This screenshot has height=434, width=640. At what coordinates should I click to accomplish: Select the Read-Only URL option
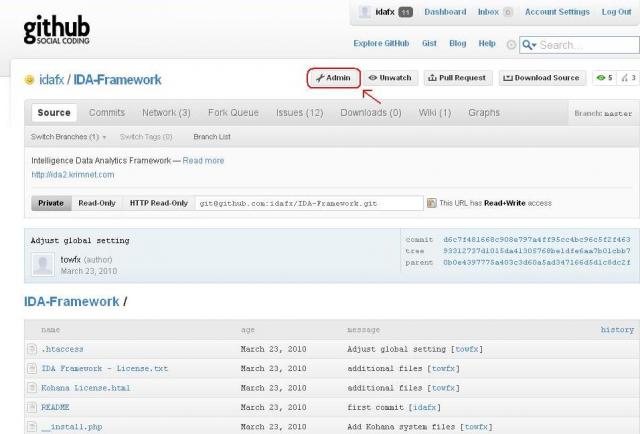(x=97, y=203)
